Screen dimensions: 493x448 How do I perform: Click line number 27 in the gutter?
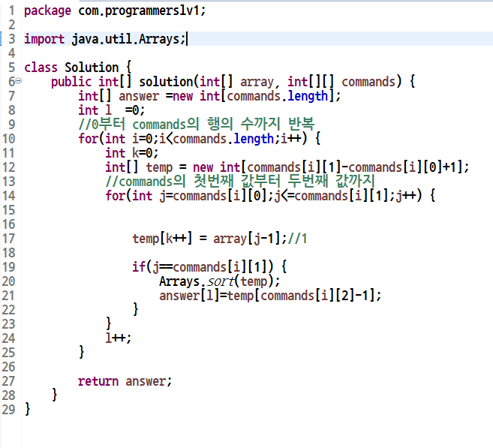(x=8, y=381)
